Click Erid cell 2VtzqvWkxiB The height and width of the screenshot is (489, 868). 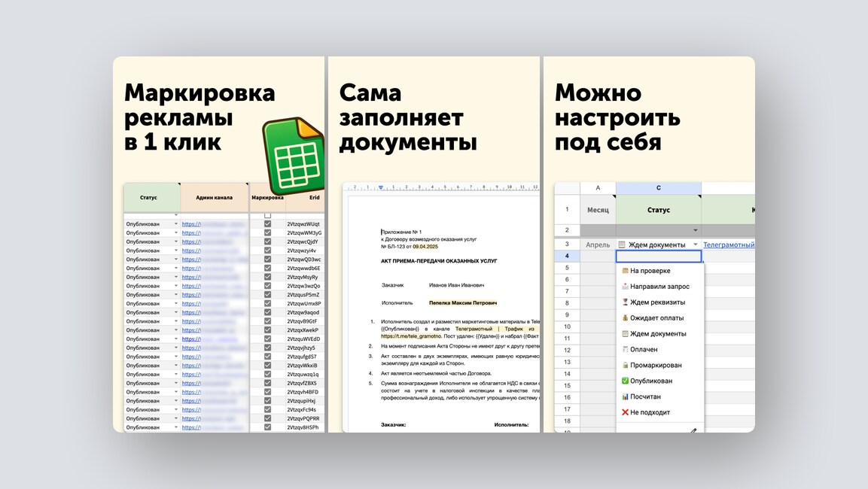pos(305,366)
